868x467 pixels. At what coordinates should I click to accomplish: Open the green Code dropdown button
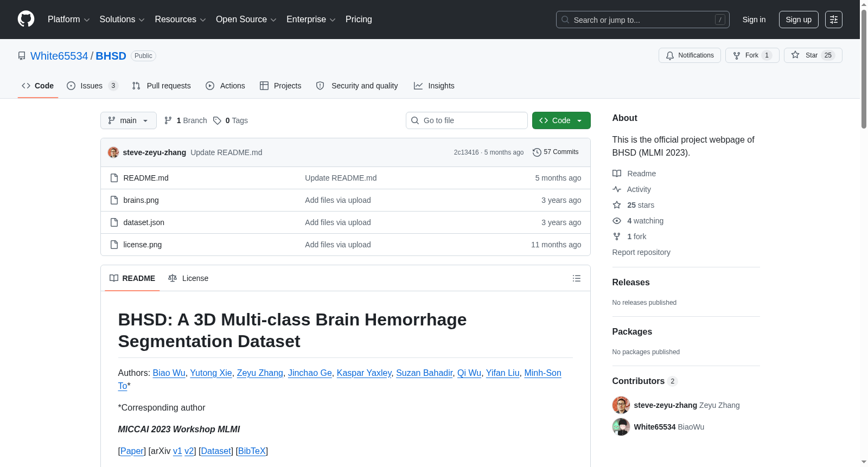[561, 120]
